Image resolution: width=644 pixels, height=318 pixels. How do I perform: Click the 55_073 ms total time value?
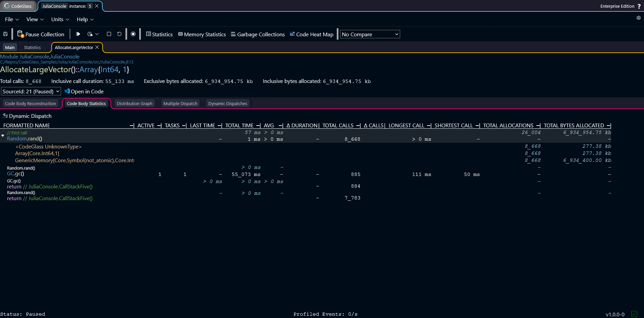pyautogui.click(x=246, y=175)
